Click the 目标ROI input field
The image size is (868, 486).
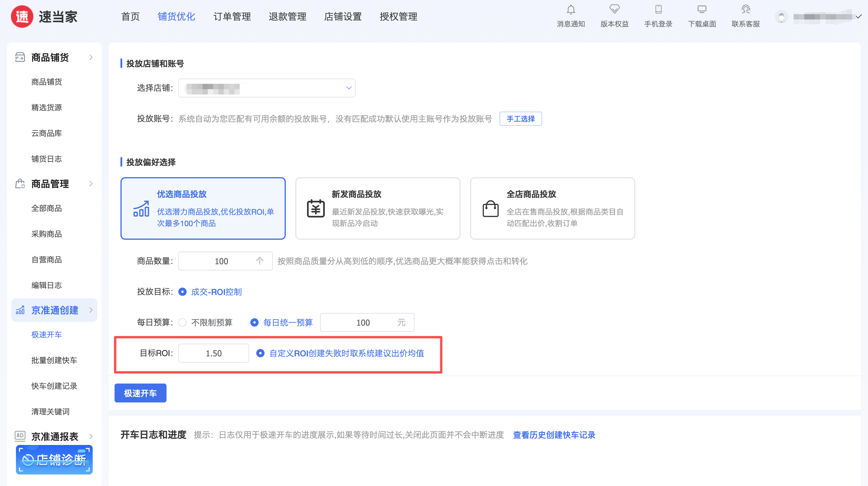214,353
